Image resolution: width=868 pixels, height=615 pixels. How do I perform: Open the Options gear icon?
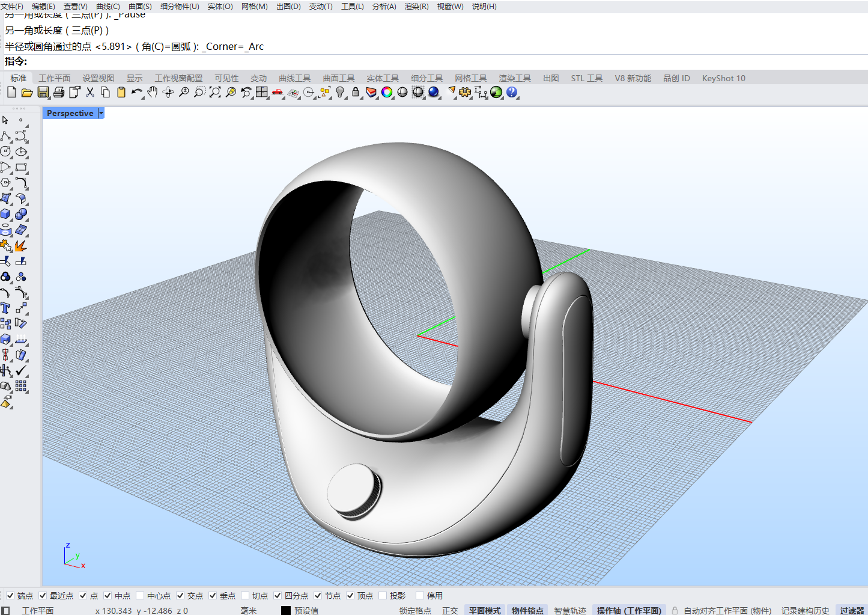click(x=464, y=92)
